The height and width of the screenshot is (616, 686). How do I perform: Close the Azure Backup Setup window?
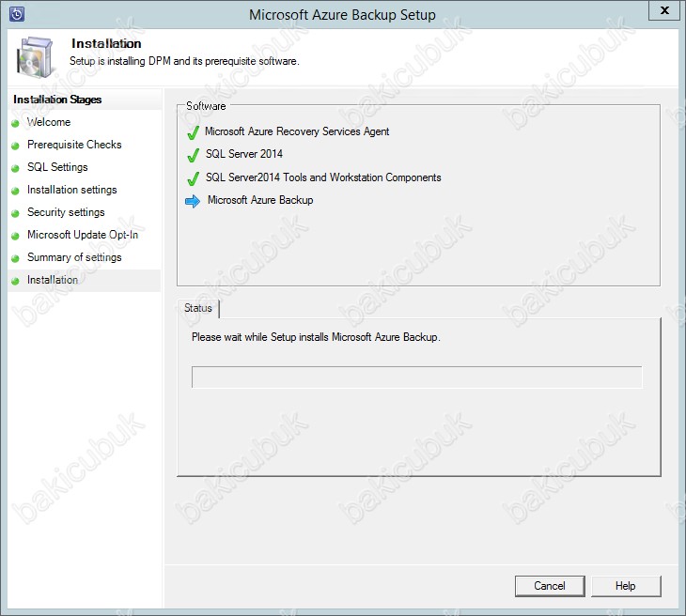coord(664,10)
